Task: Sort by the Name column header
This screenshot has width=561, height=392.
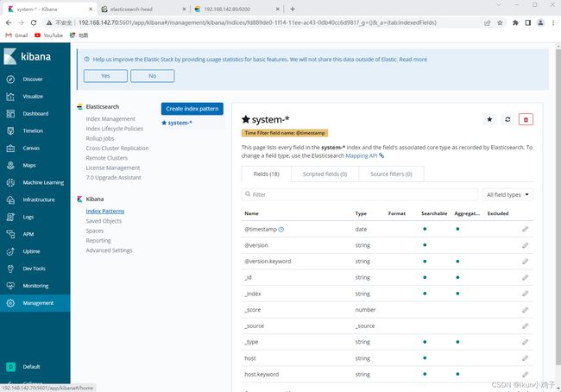Action: tap(251, 213)
